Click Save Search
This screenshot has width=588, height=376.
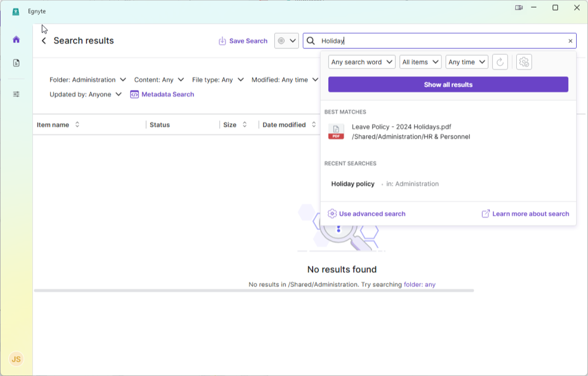[x=242, y=41]
